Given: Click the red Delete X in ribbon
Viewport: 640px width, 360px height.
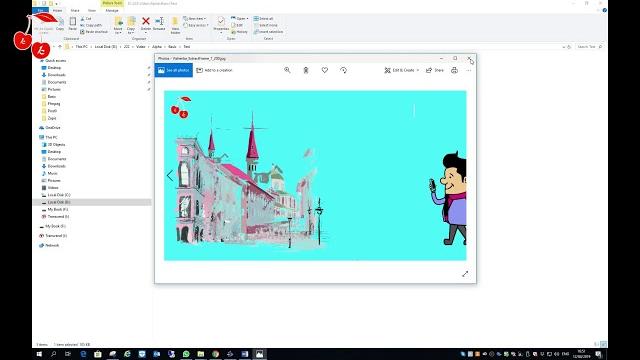Looking at the screenshot, I should coord(146,21).
